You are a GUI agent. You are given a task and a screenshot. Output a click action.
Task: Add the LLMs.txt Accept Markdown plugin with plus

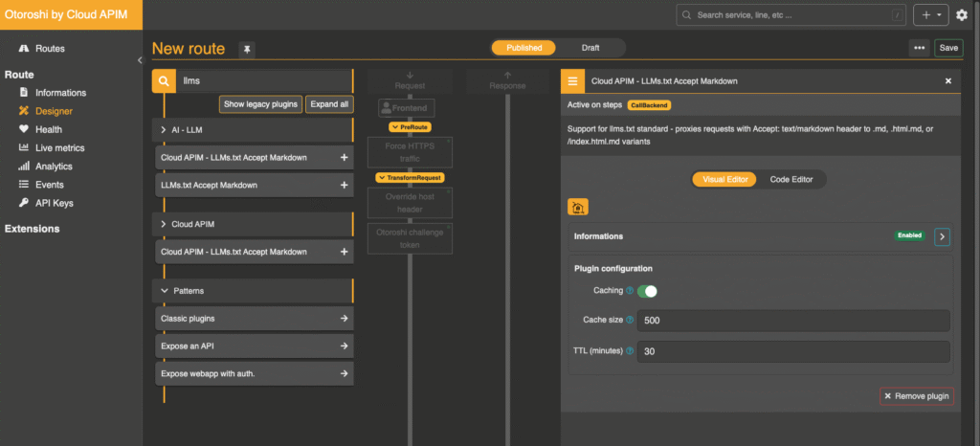click(344, 185)
